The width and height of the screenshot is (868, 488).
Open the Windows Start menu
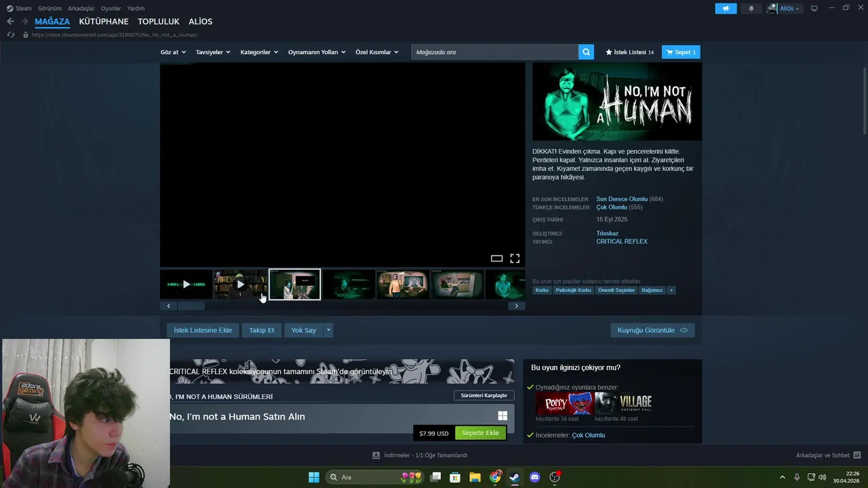[314, 477]
